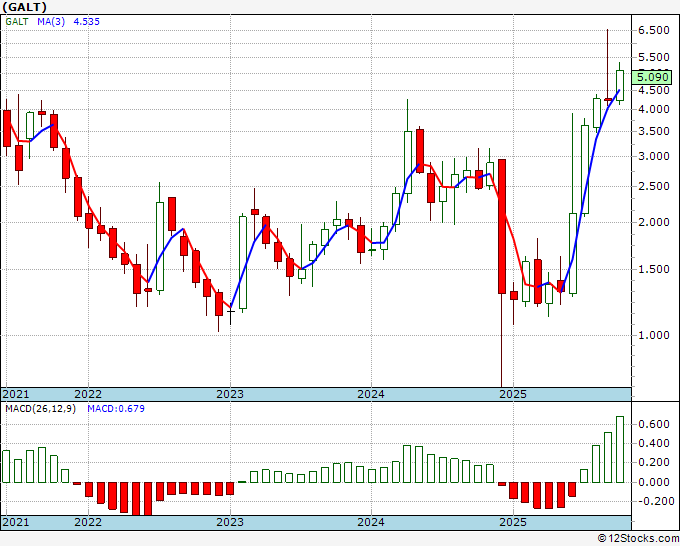Click the MA value 4.535

86,21
